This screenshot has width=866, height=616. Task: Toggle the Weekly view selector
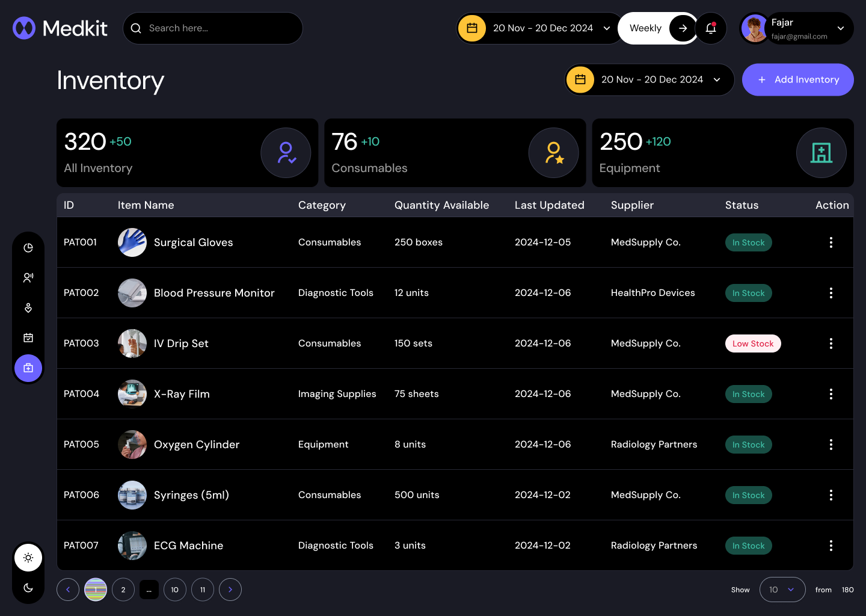coord(645,28)
